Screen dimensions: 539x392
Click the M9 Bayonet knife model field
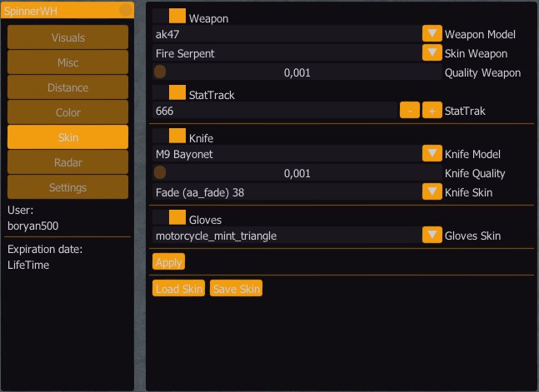(287, 154)
